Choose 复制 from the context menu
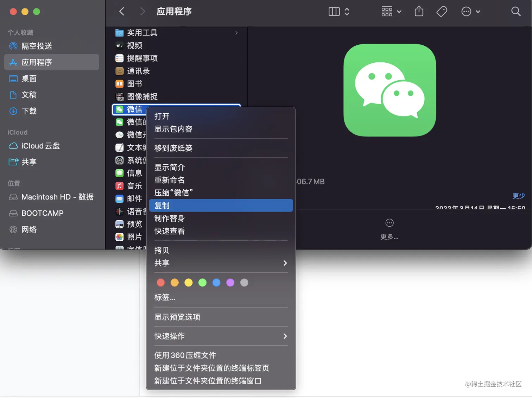Viewport: 532px width, 398px height. [x=221, y=206]
